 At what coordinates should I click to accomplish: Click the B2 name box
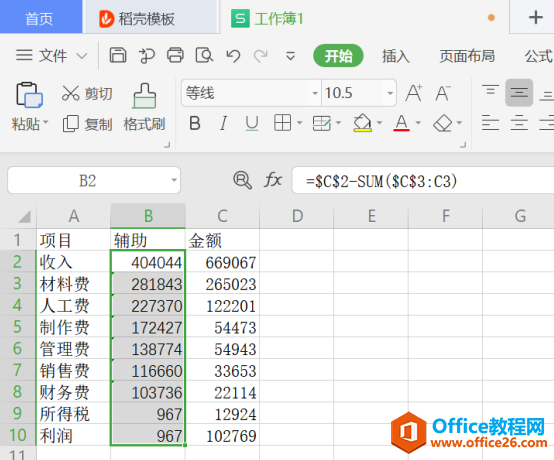pyautogui.click(x=94, y=181)
